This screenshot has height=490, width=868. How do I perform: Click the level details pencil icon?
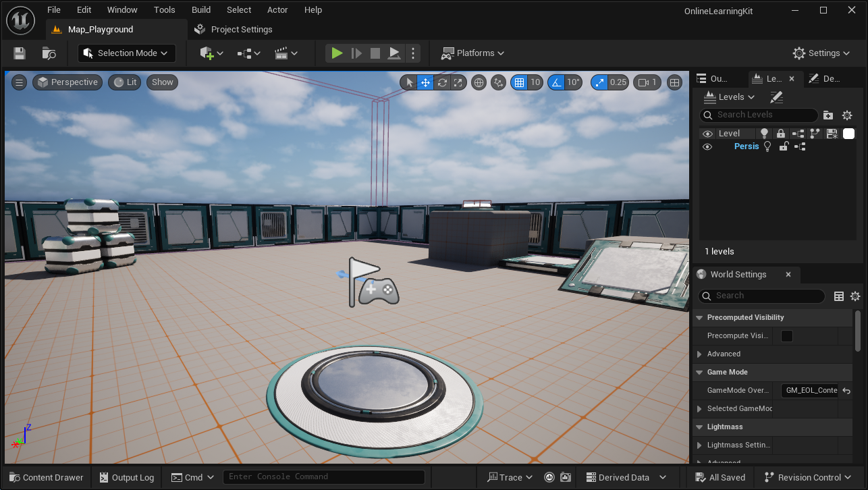point(777,97)
